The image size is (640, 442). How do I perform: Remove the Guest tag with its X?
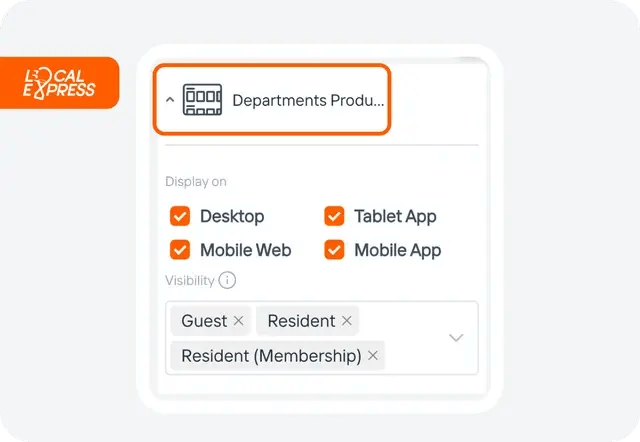tap(239, 321)
